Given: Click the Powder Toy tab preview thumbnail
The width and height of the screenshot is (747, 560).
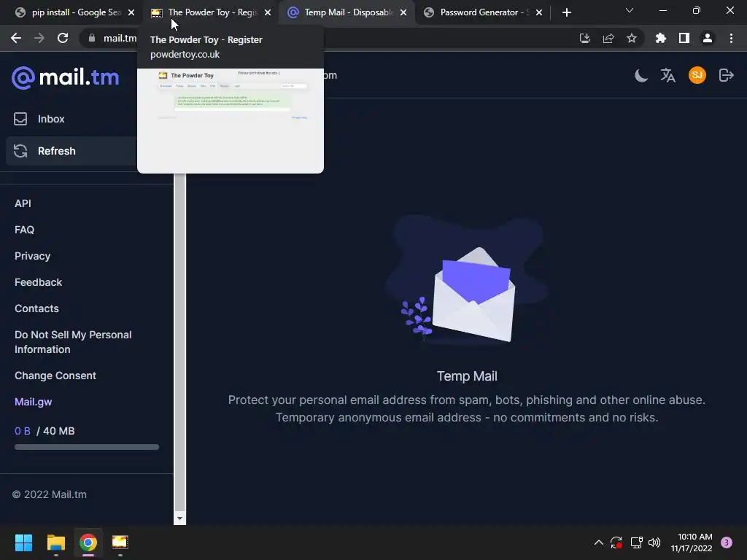Looking at the screenshot, I should (231, 120).
